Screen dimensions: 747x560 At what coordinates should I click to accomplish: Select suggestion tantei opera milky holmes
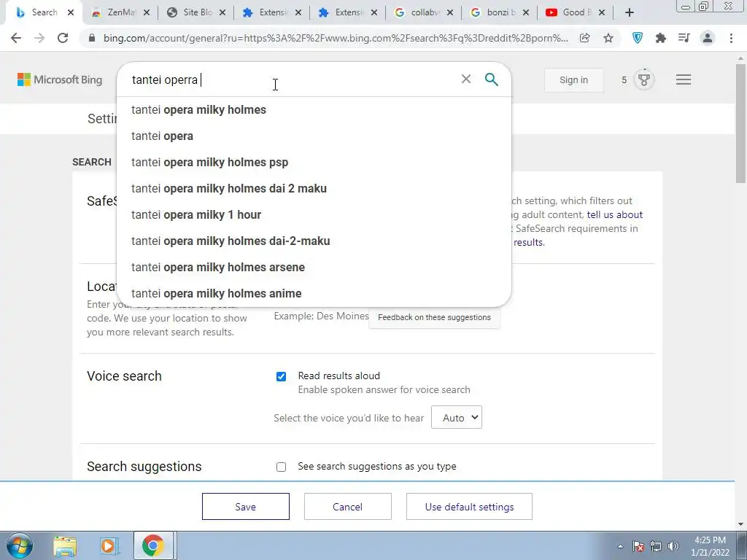(314, 109)
